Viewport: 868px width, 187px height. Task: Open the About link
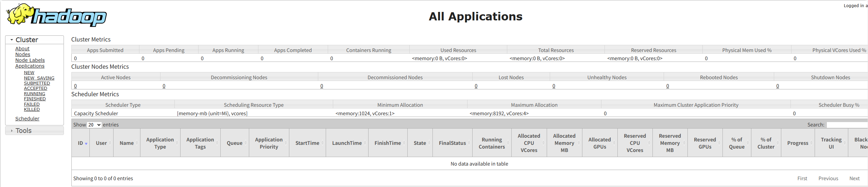[22, 49]
